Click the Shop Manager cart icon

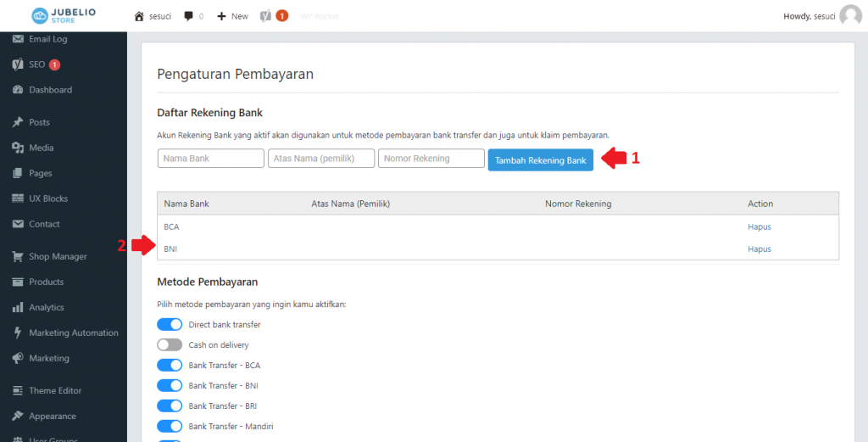(x=18, y=256)
